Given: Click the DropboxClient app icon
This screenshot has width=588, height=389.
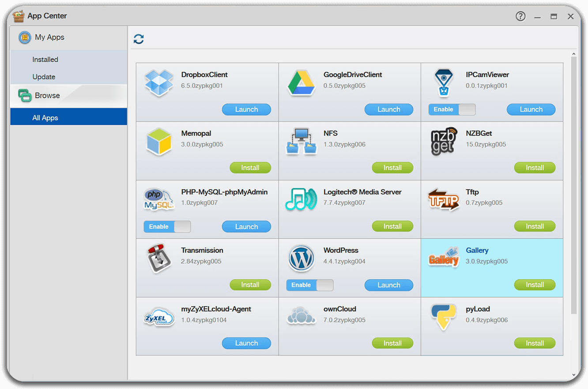Looking at the screenshot, I should click(x=159, y=83).
